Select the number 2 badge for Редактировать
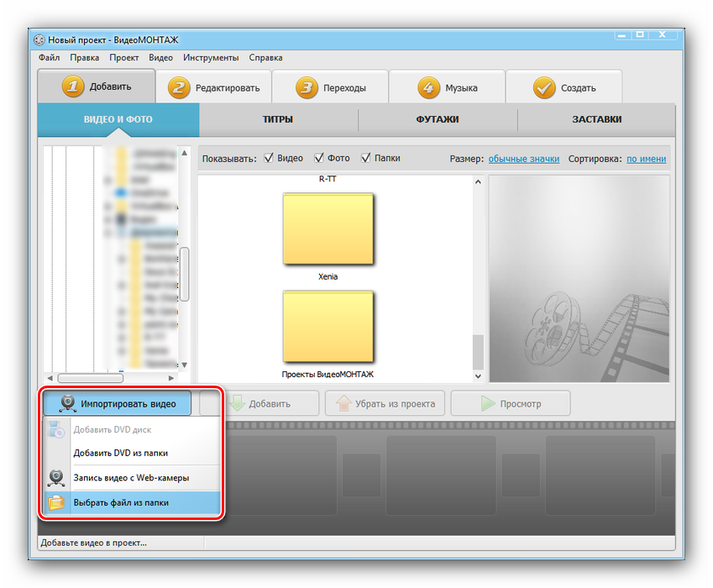This screenshot has width=713, height=588. tap(179, 87)
